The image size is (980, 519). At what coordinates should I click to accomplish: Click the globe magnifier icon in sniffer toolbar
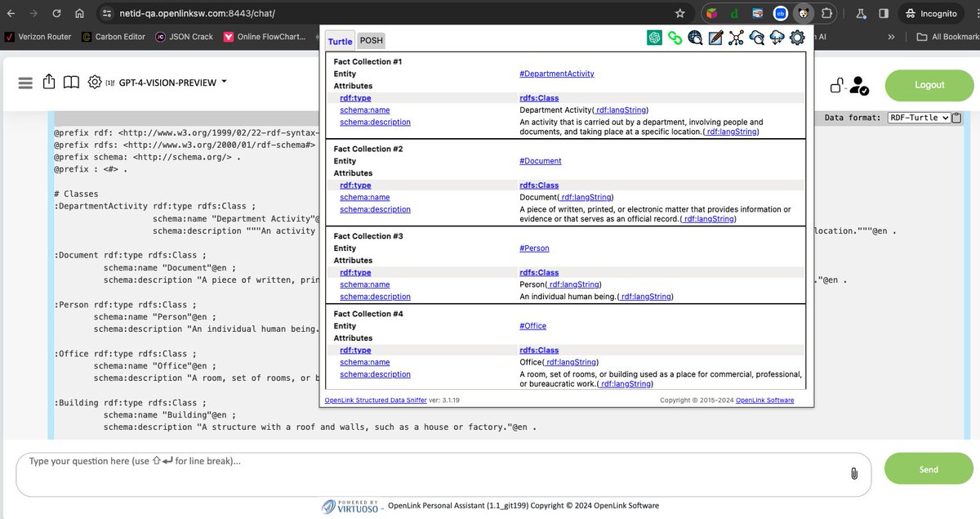point(695,38)
